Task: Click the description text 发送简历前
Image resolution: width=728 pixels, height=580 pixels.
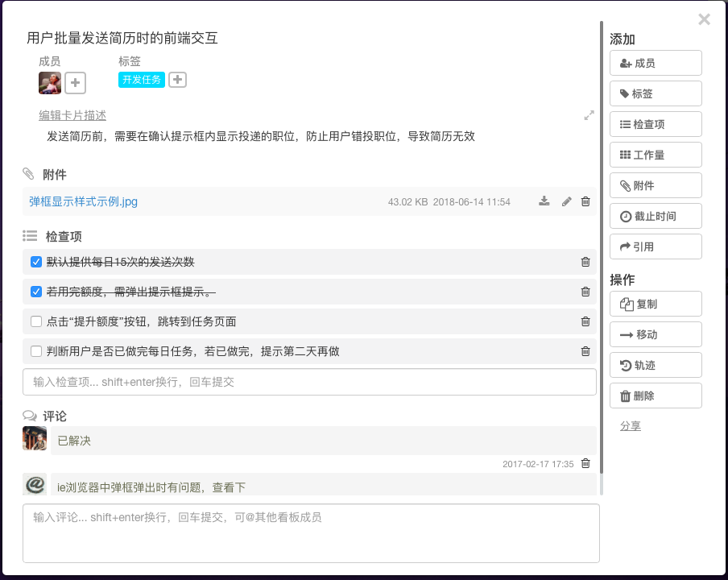Action: click(261, 136)
